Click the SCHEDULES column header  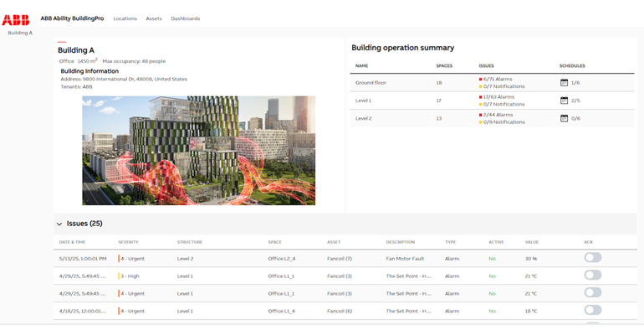572,66
